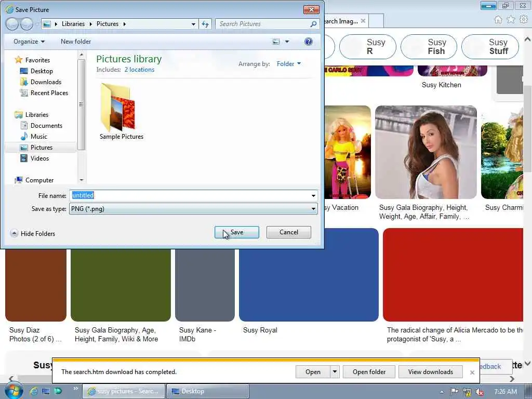Open the browser Favorites star icon
The image size is (532, 399).
coord(511,20)
